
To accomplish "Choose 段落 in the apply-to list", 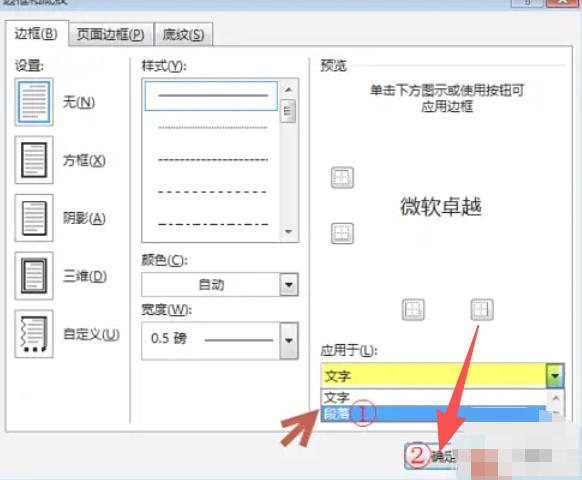I will pyautogui.click(x=434, y=413).
